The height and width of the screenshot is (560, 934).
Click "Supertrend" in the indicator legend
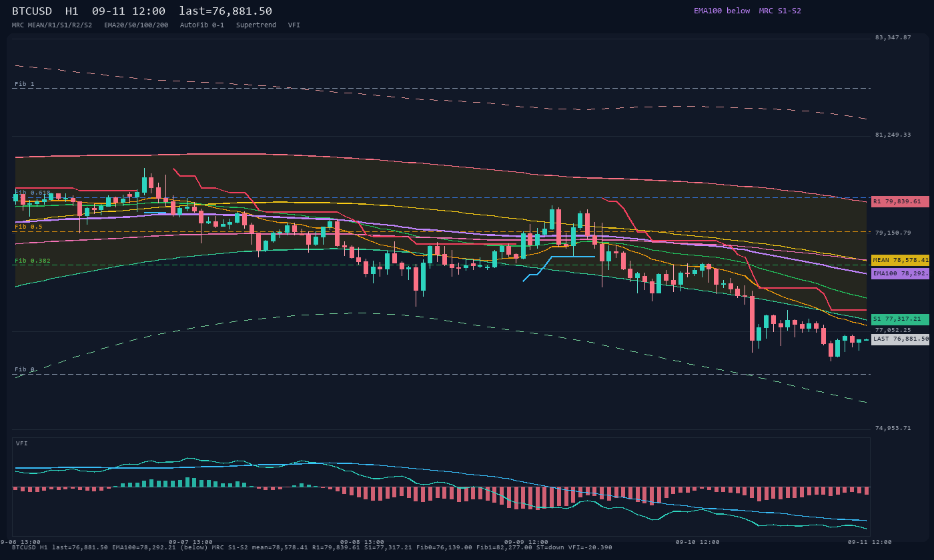coord(256,25)
